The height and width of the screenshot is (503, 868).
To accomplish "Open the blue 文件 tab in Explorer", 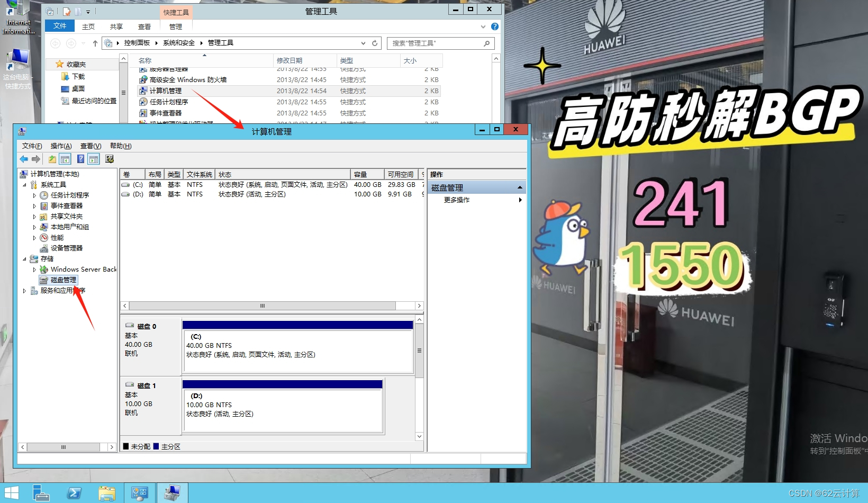I will (60, 26).
